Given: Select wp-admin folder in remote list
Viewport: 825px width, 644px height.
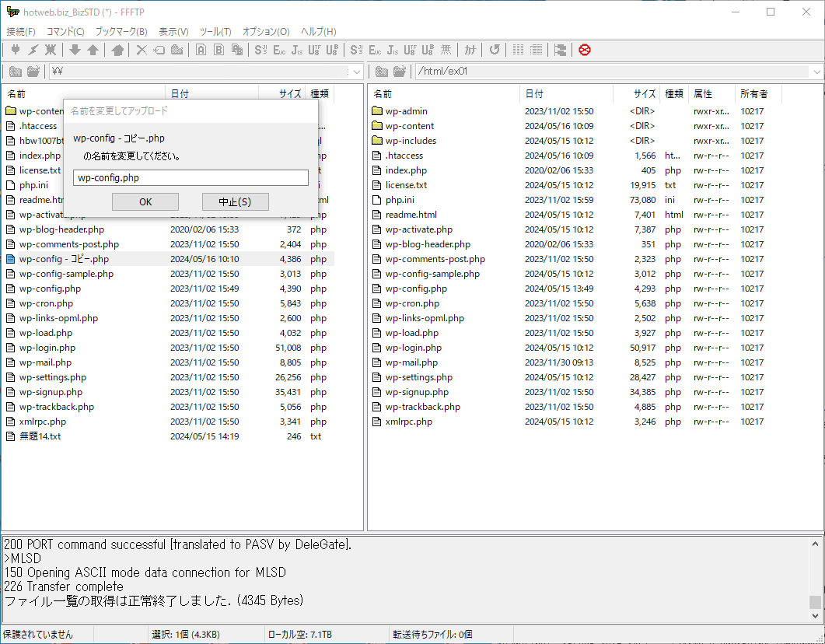Looking at the screenshot, I should click(406, 111).
